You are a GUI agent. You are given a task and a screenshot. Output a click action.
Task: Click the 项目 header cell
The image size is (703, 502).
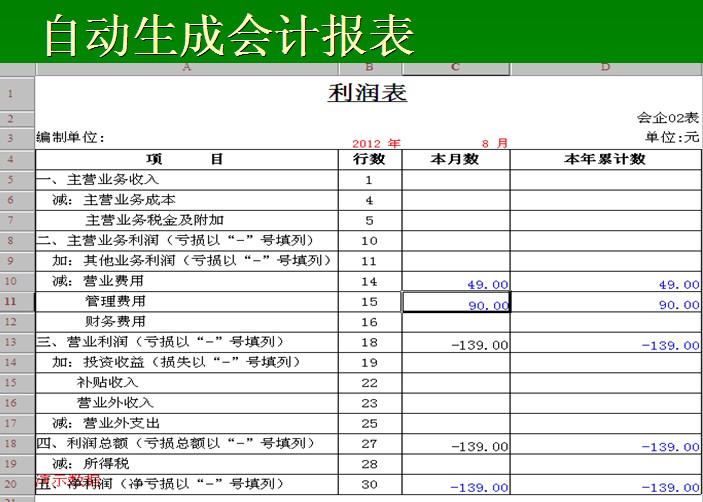[x=187, y=160]
